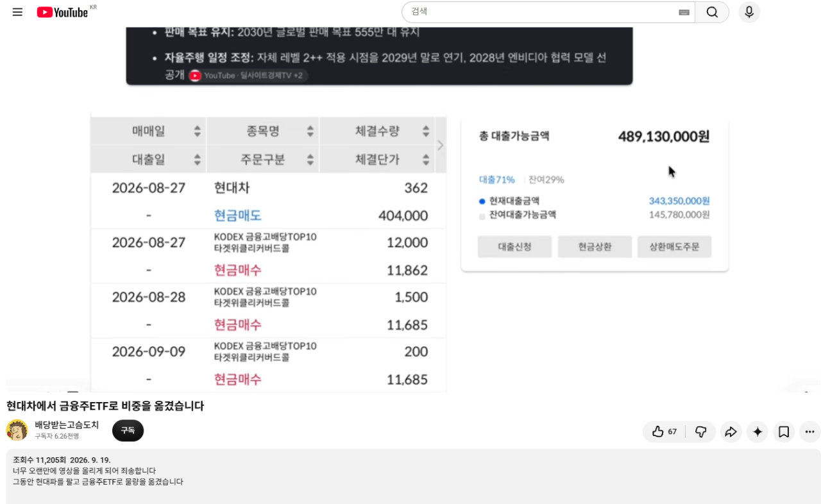
Task: Click the 대출신청 button
Action: click(514, 246)
